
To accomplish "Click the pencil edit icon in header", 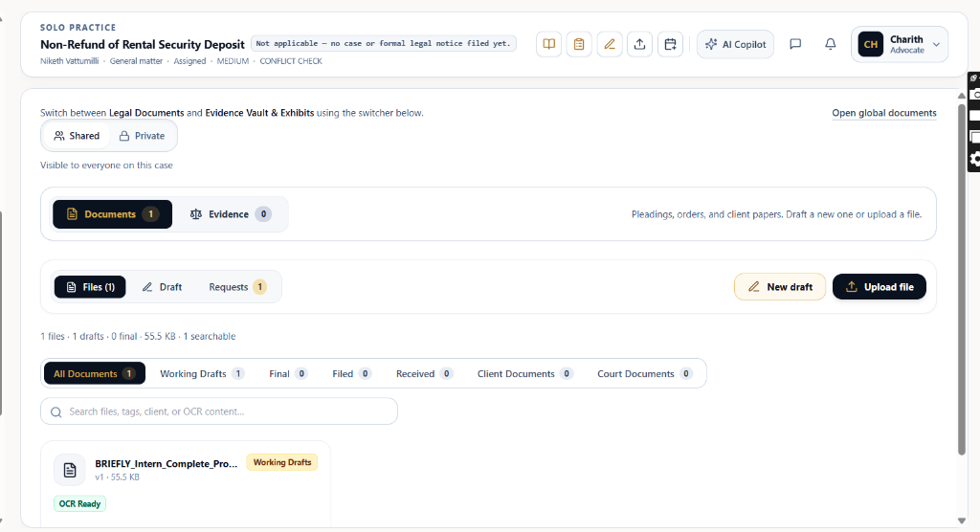I will coord(610,44).
